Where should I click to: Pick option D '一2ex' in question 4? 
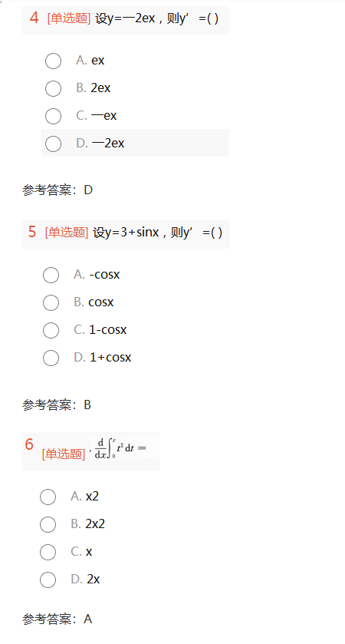click(54, 144)
